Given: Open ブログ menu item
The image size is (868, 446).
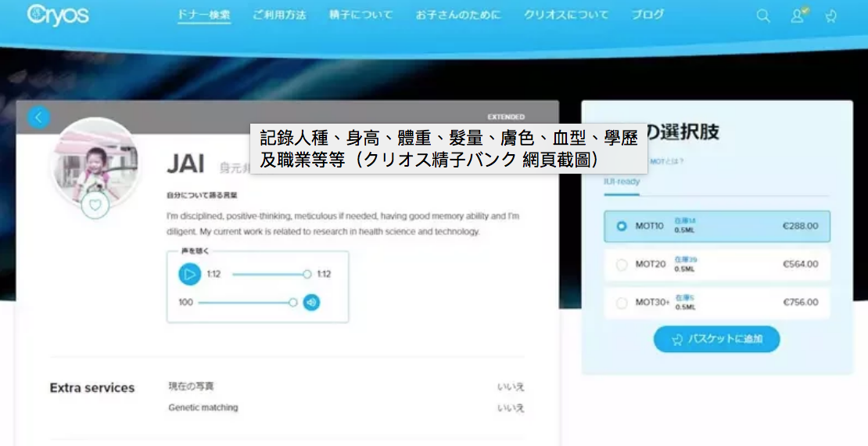Looking at the screenshot, I should 647,15.
